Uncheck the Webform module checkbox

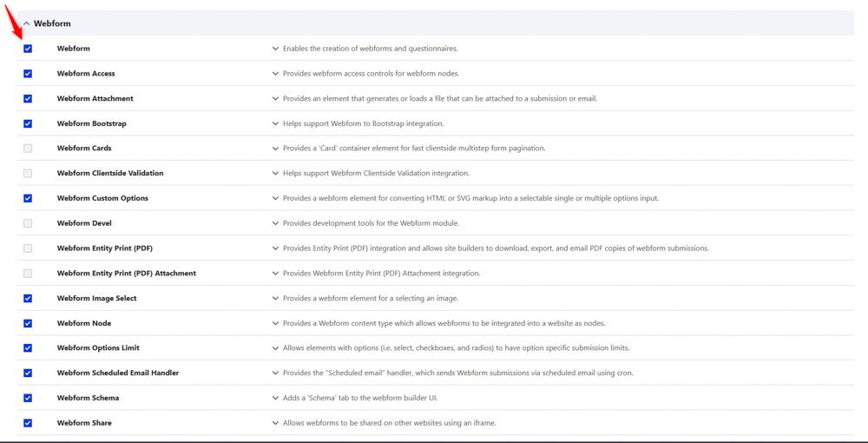tap(28, 49)
